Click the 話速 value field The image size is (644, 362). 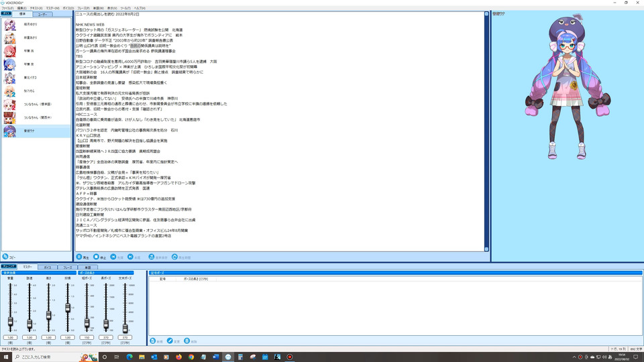(x=30, y=337)
